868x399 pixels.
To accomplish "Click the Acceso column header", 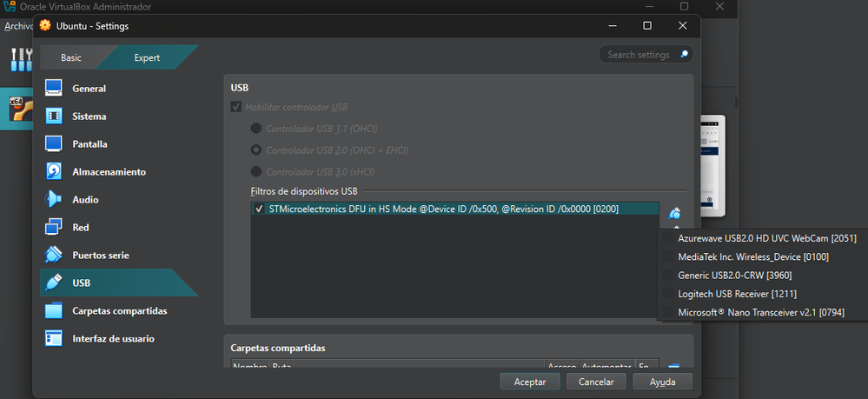I will coord(562,365).
